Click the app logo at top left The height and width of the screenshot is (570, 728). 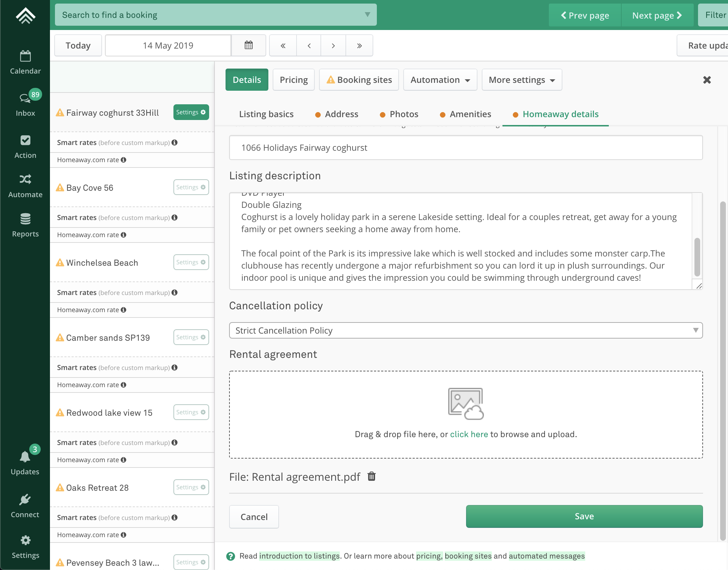tap(25, 15)
